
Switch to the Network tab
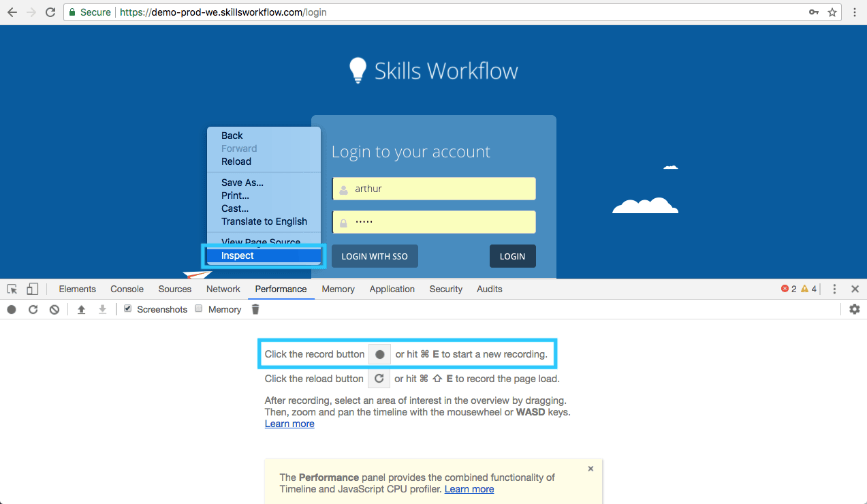coord(223,289)
